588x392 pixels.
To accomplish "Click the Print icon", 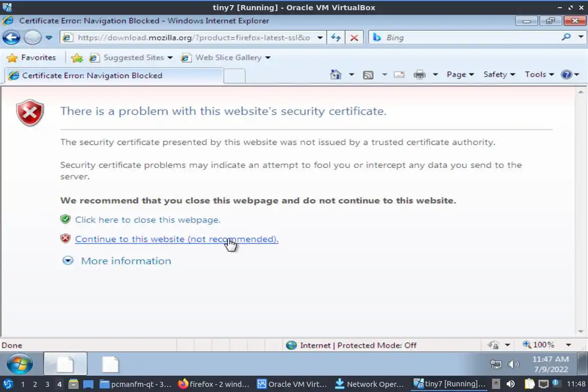I will [419, 75].
